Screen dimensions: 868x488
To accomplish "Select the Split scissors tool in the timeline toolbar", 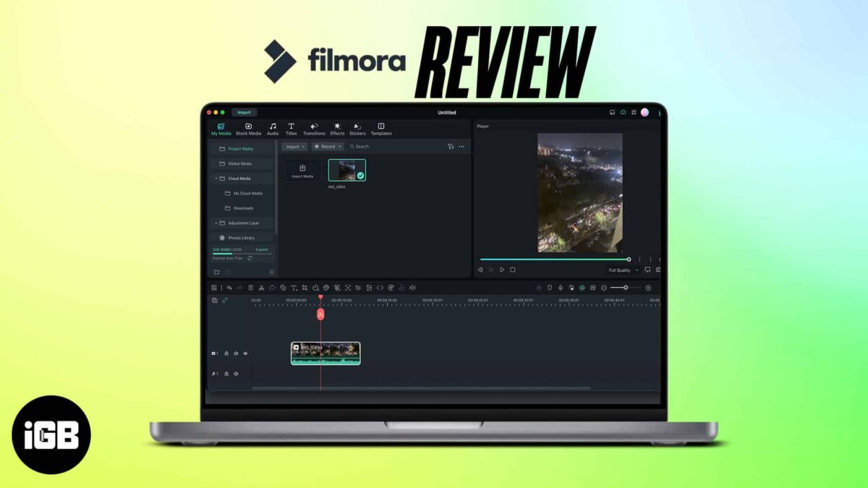I will [262, 287].
